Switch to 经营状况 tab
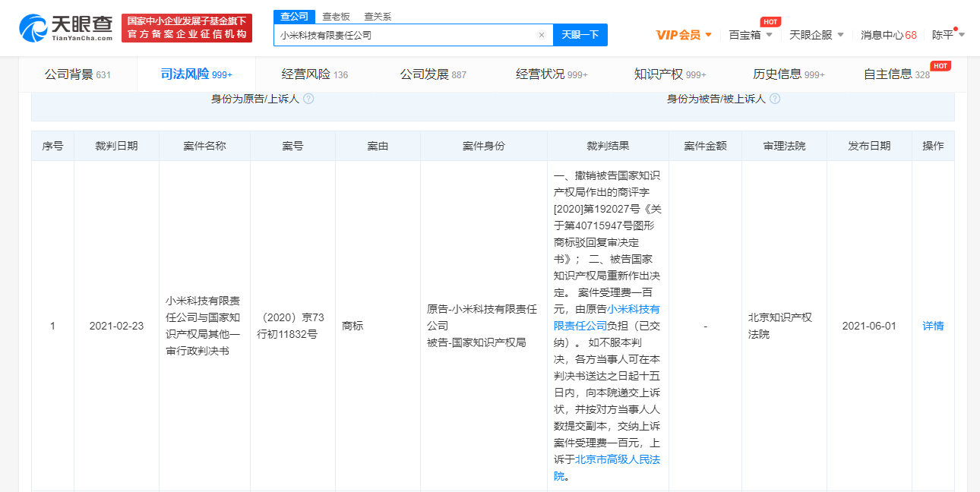 (552, 74)
